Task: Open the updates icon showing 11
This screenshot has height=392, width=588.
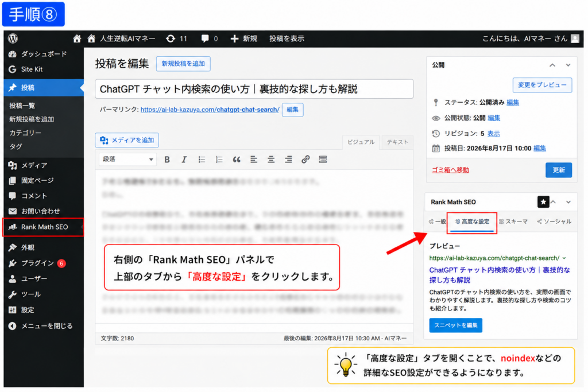Action: point(171,38)
